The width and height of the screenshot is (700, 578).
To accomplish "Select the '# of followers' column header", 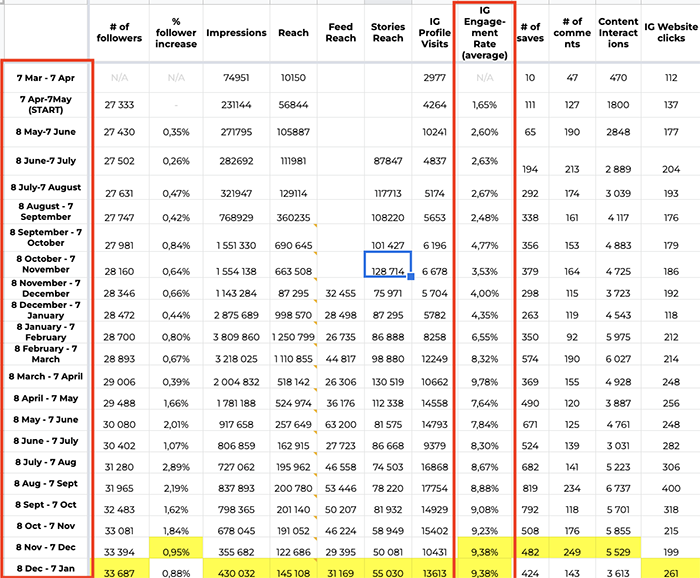I will point(119,33).
